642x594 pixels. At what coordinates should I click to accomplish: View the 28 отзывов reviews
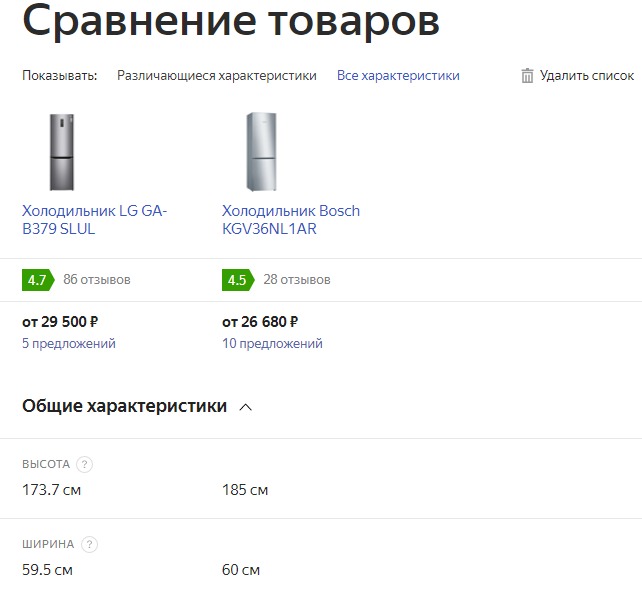coord(297,280)
